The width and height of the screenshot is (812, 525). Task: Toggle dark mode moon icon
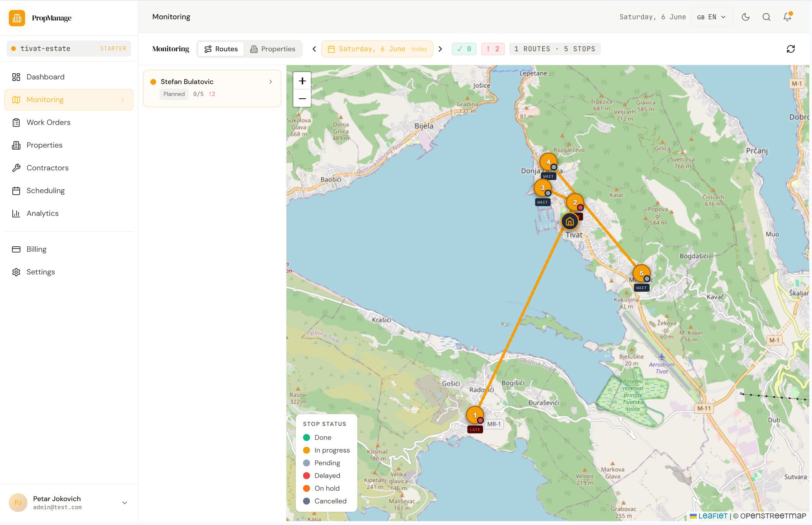pyautogui.click(x=746, y=17)
